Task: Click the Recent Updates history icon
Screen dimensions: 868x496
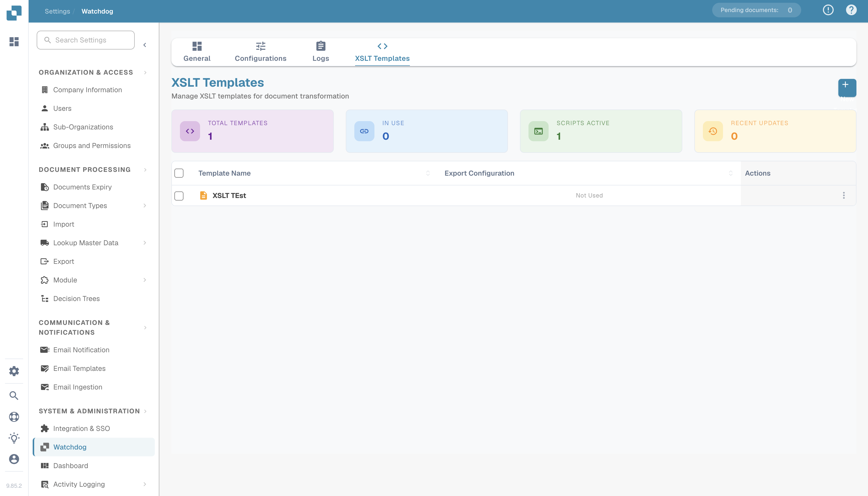Action: point(713,131)
